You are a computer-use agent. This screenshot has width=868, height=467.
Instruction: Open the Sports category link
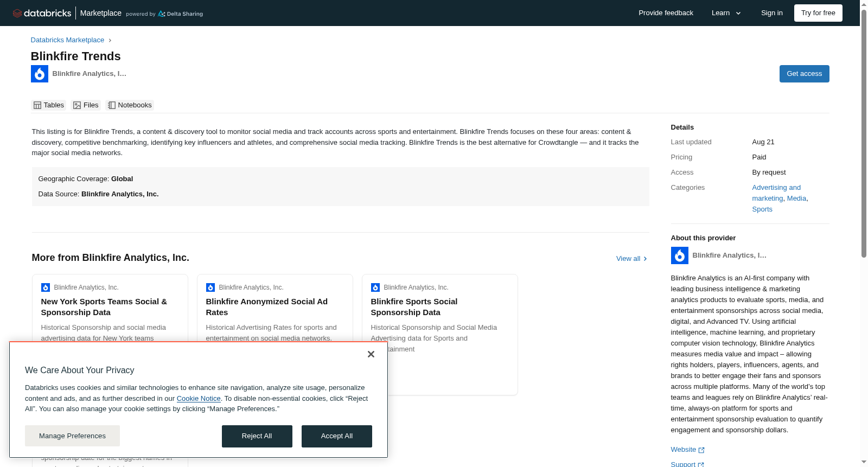762,209
